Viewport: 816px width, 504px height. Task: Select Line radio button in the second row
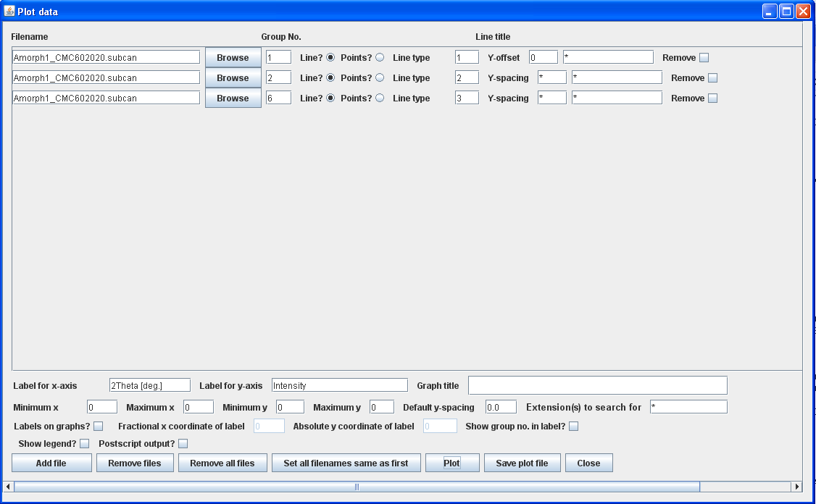pyautogui.click(x=330, y=77)
